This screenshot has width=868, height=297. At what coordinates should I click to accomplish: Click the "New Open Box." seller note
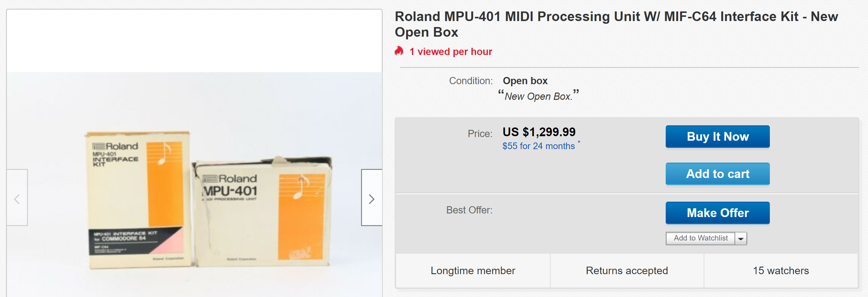pos(538,96)
